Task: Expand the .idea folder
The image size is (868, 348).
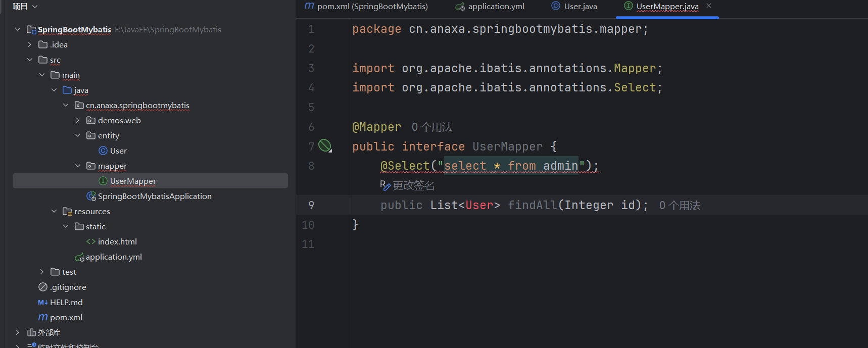Action: click(x=30, y=44)
